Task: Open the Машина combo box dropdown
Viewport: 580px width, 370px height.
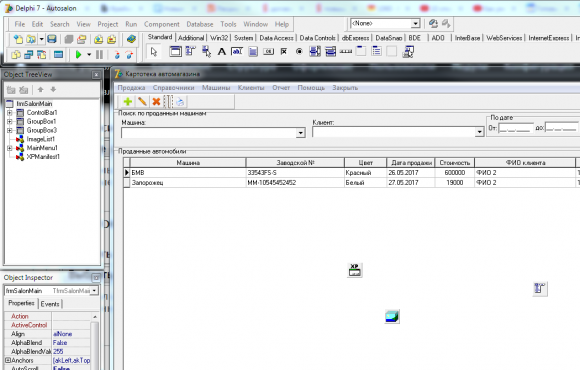Action: 300,133
